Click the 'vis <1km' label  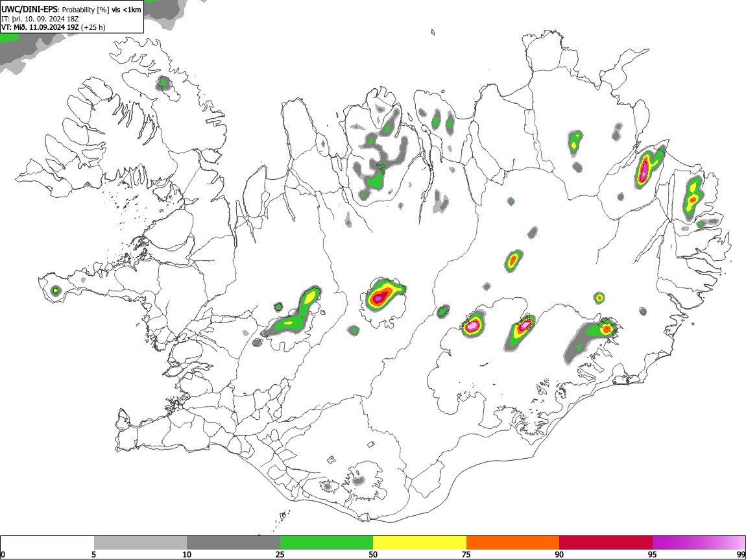pos(126,10)
